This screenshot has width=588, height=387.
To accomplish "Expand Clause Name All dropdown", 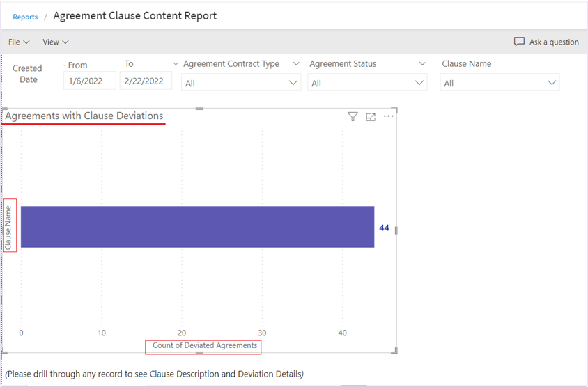I will (500, 83).
